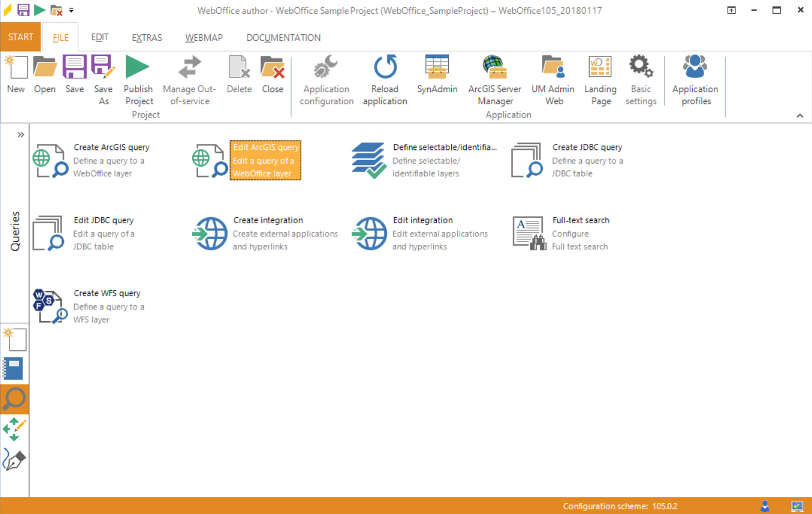Open Edit JDBC query tile
The image size is (812, 514).
point(84,234)
